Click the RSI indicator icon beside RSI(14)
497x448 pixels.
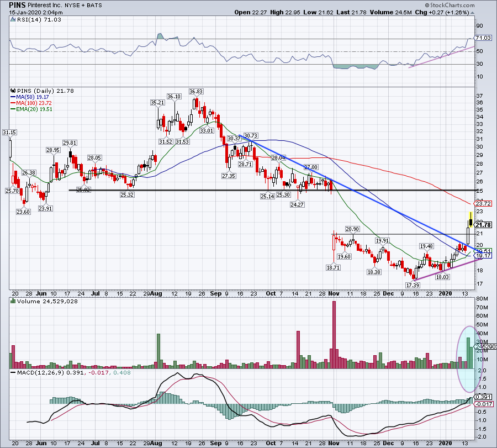coord(13,20)
